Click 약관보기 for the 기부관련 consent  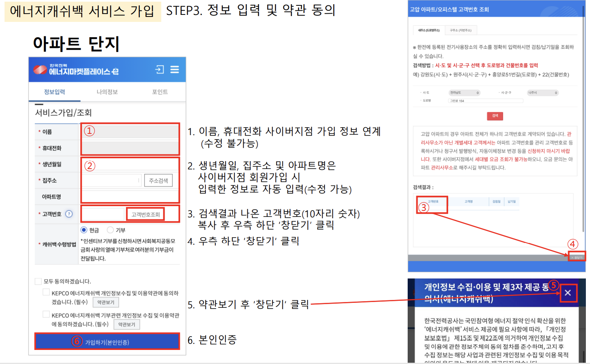(127, 324)
